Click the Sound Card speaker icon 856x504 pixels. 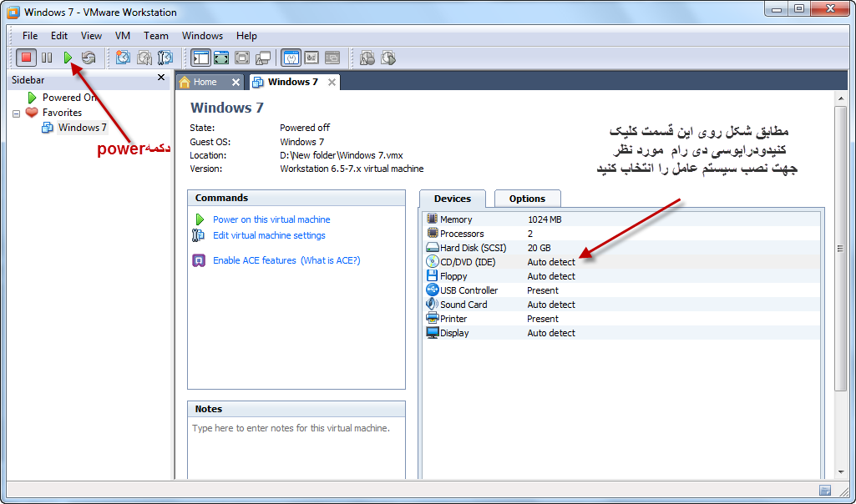point(433,304)
